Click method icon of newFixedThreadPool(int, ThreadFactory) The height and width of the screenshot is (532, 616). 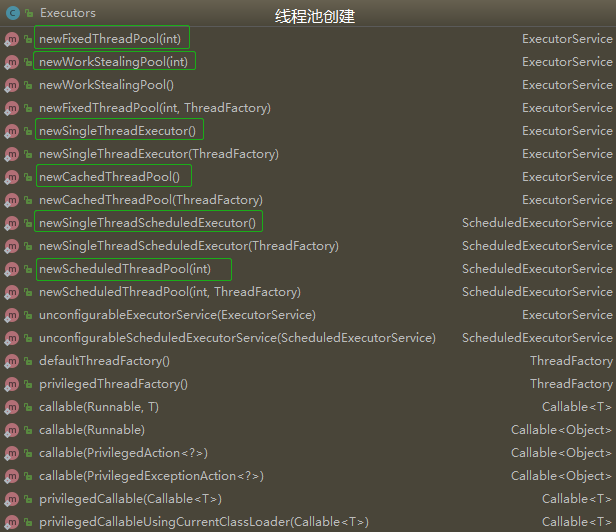(11, 108)
